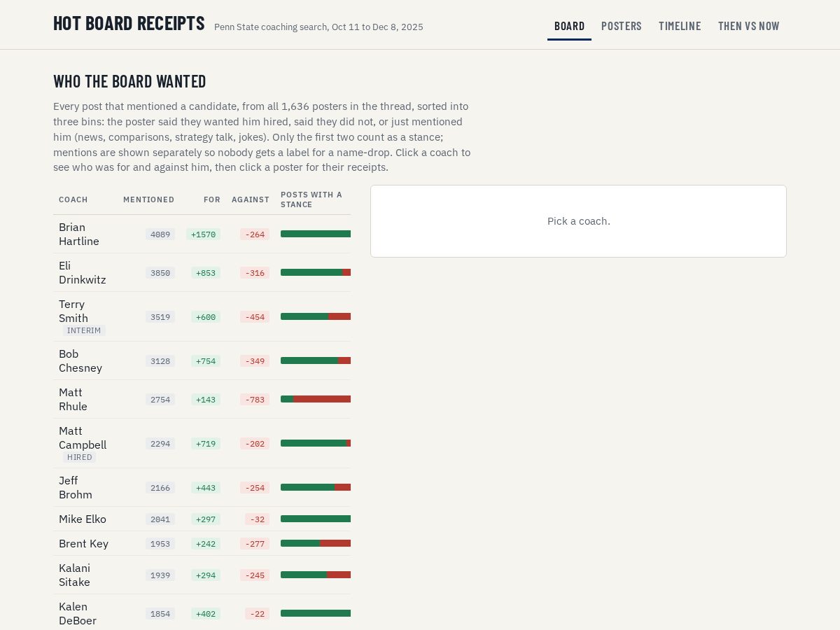Click Brent Key's 1953 mentions count
The height and width of the screenshot is (630, 840).
[160, 544]
